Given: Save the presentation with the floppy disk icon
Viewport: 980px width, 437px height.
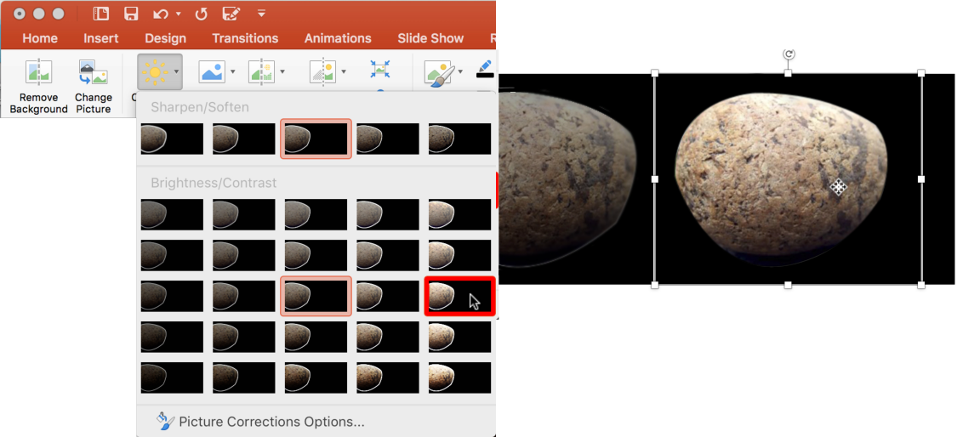Looking at the screenshot, I should point(131,14).
